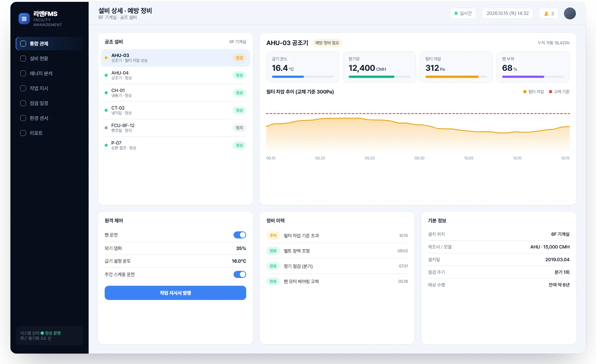Click the 설비 현황 sidebar icon
The image size is (596, 364).
coord(23,58)
